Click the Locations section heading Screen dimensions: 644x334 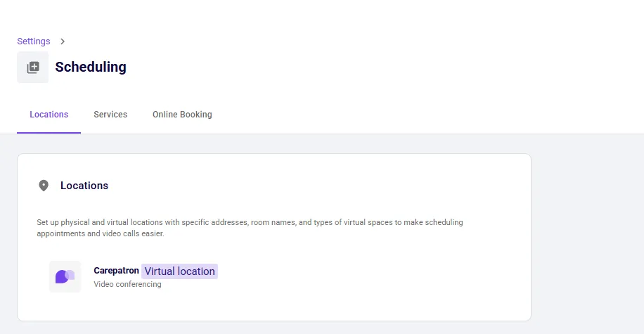[84, 186]
